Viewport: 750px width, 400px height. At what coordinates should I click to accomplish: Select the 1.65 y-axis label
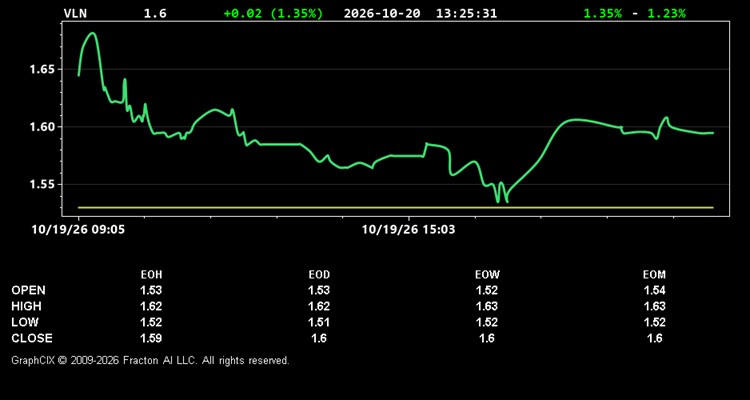click(x=43, y=69)
